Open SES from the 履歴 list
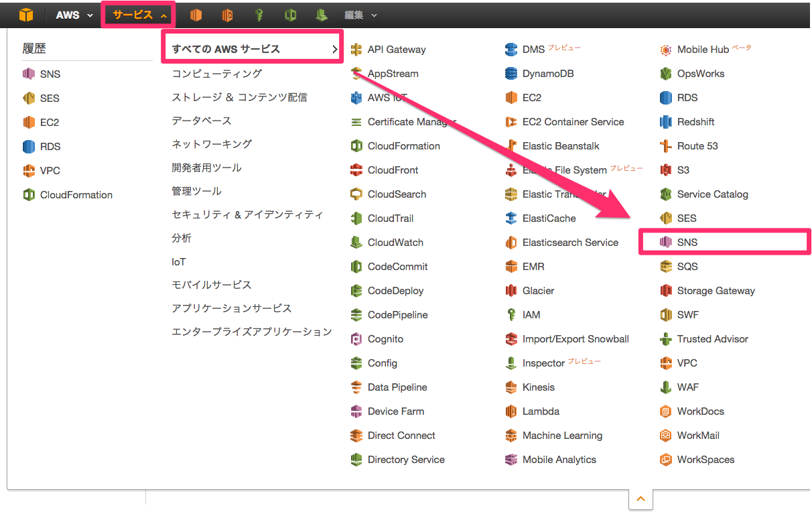This screenshot has height=520, width=812. coord(49,99)
